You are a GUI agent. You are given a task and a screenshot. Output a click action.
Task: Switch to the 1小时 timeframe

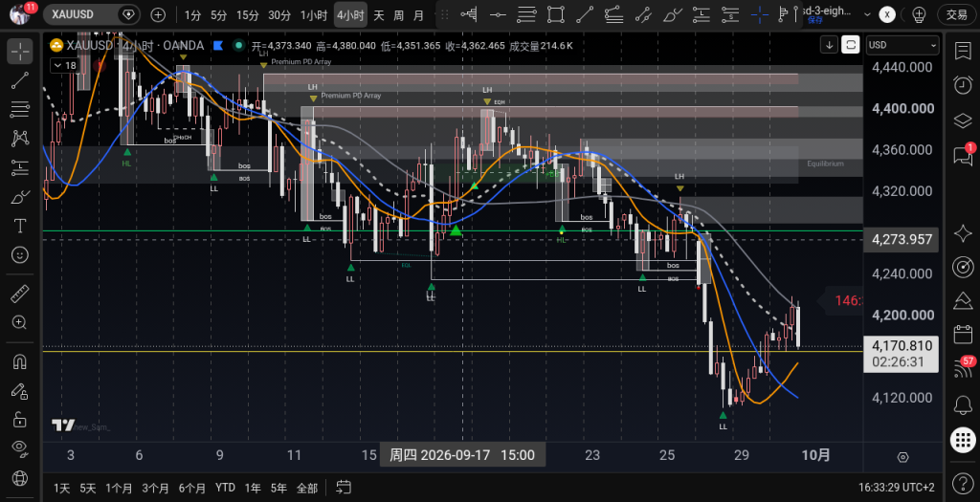click(x=314, y=15)
